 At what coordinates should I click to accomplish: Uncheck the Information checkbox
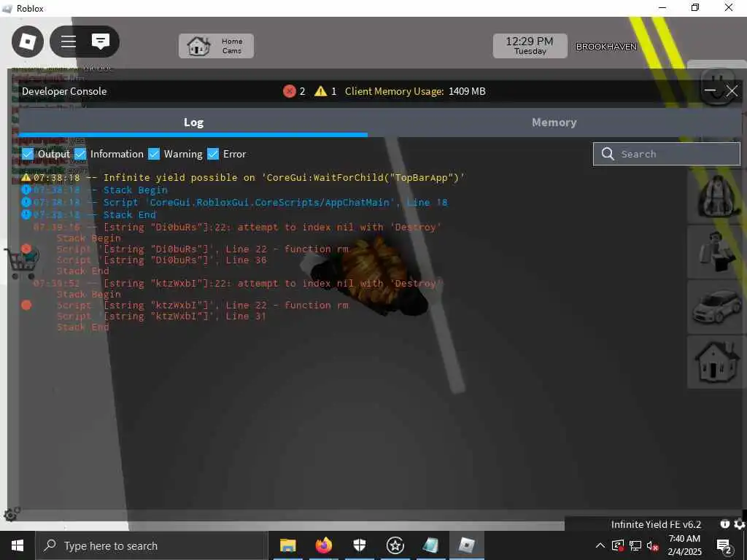pos(80,154)
